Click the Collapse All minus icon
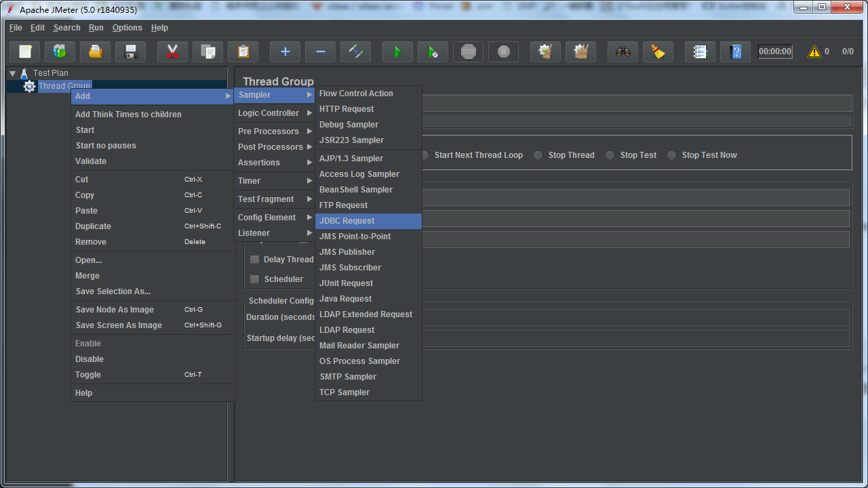Viewport: 868px width, 488px height. click(321, 52)
